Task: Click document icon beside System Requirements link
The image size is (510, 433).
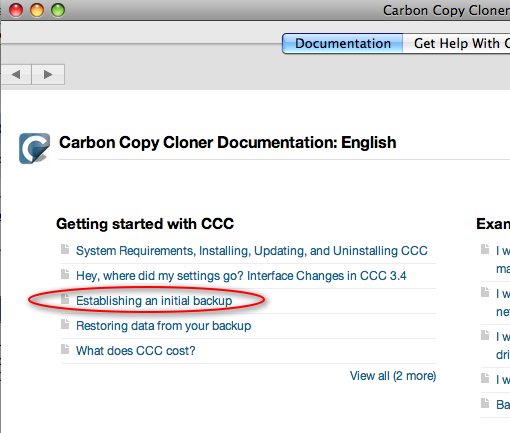Action: point(65,249)
